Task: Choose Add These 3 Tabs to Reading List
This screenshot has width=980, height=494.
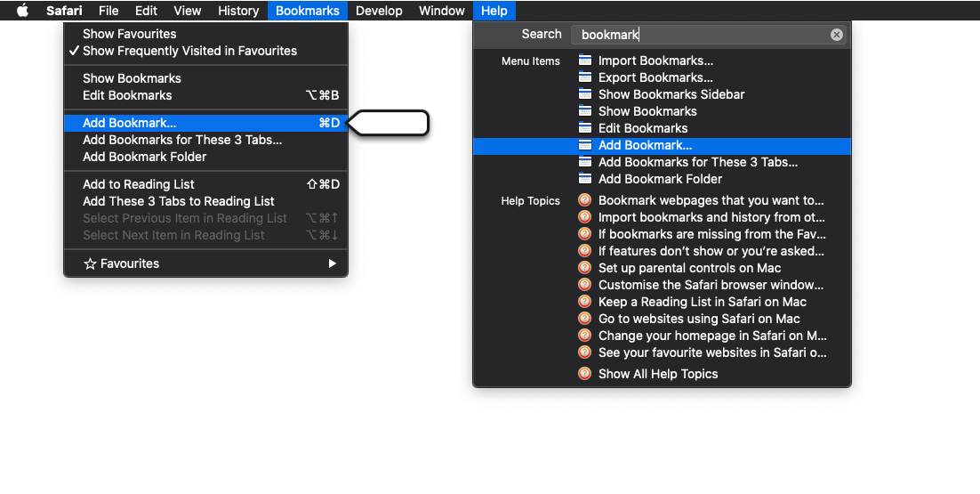Action: tap(205, 201)
